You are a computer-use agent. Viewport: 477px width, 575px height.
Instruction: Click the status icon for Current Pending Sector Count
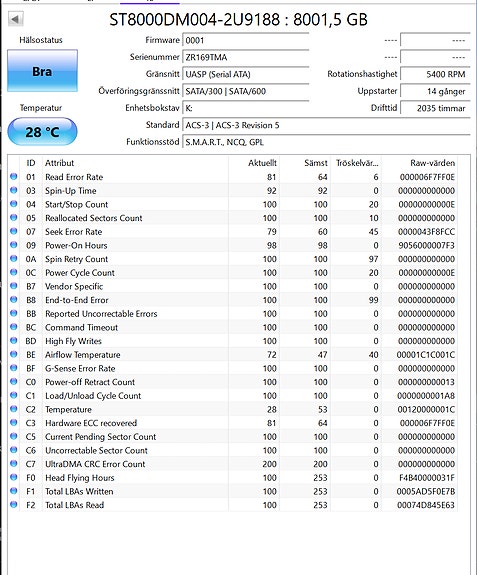point(14,436)
